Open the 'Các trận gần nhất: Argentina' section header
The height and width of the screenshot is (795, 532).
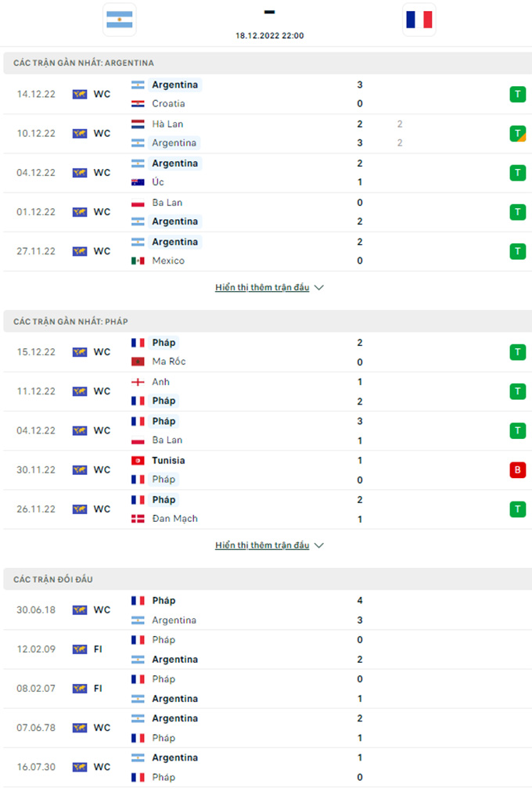84,63
